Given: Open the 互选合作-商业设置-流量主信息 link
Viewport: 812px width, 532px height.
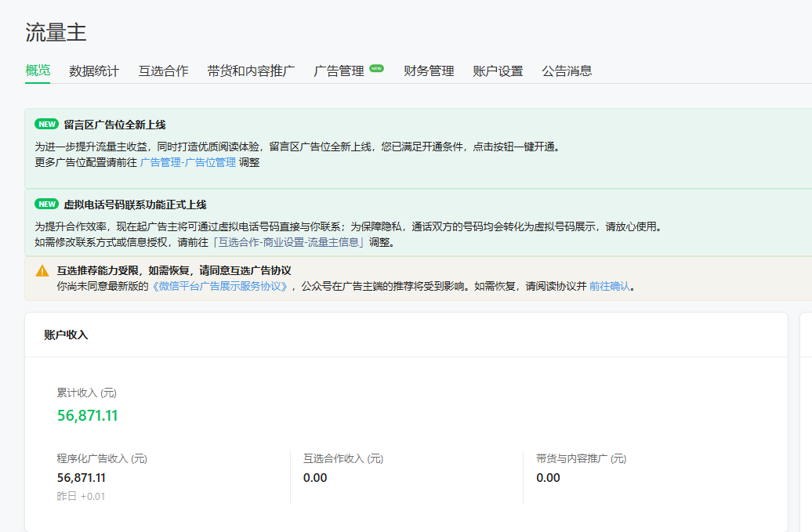Looking at the screenshot, I should (x=288, y=242).
